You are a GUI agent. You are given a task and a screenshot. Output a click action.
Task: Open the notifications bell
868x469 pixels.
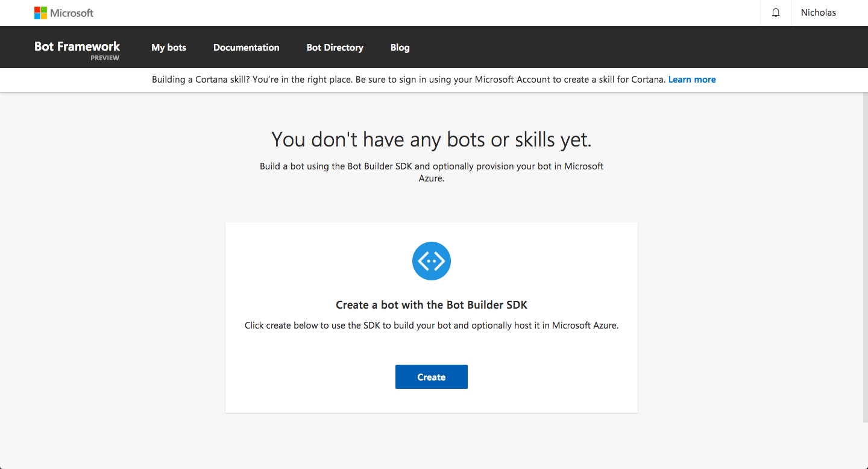tap(776, 13)
